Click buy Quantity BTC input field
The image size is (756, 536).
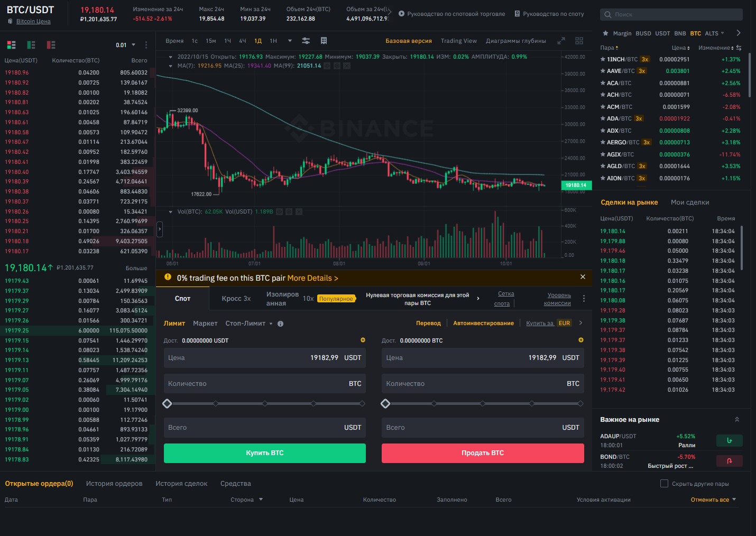265,384
